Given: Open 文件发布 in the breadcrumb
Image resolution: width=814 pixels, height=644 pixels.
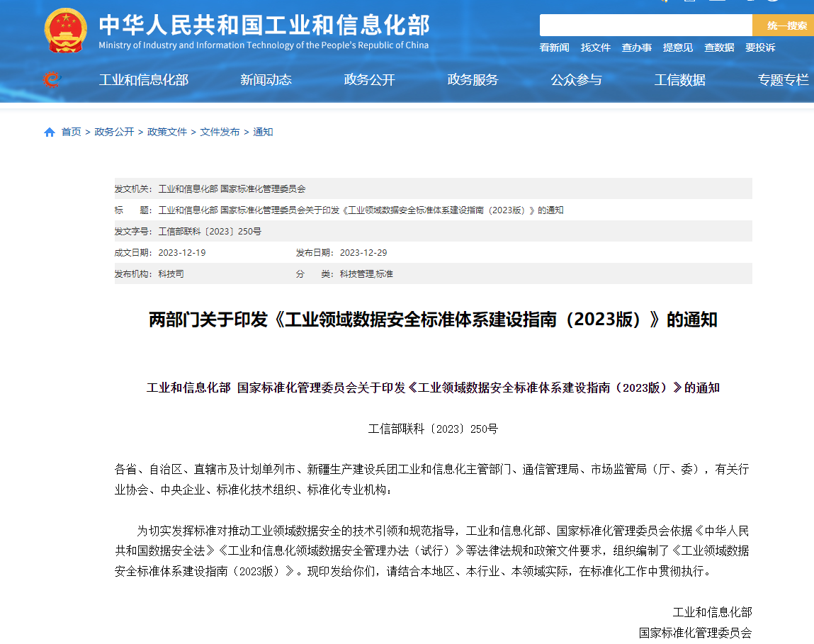Looking at the screenshot, I should (x=220, y=132).
